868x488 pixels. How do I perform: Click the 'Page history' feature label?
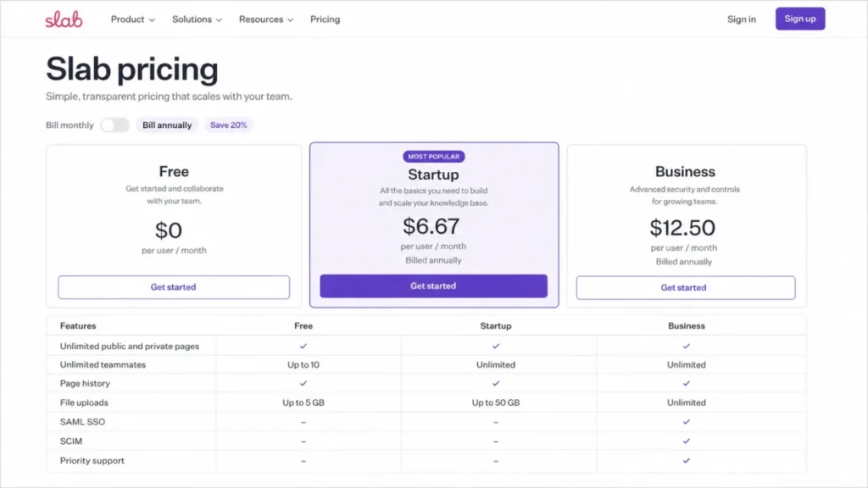[85, 384]
